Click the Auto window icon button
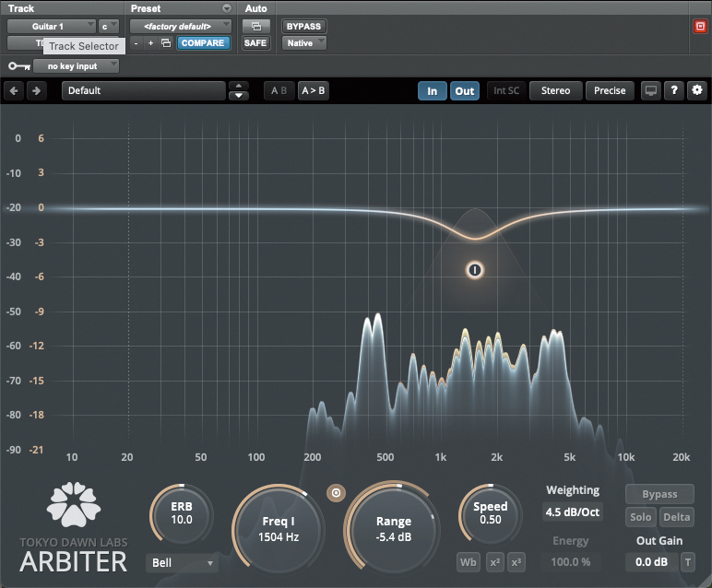This screenshot has height=588, width=712. pyautogui.click(x=256, y=27)
